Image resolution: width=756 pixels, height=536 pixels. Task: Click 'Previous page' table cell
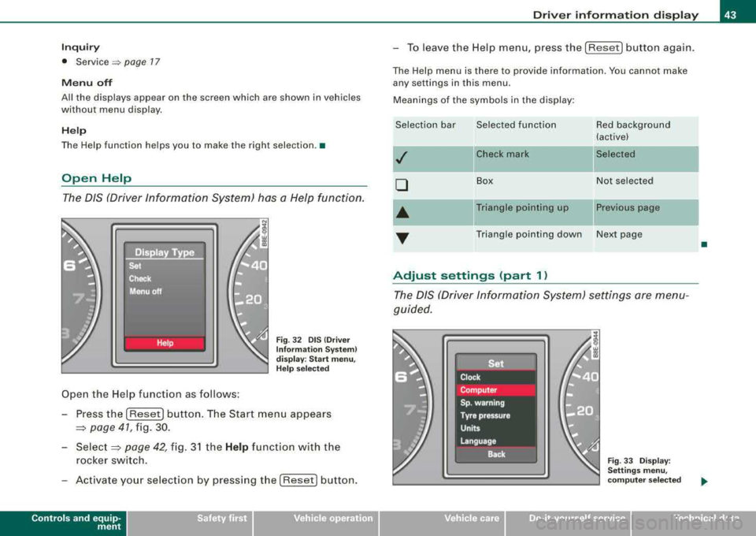646,212
